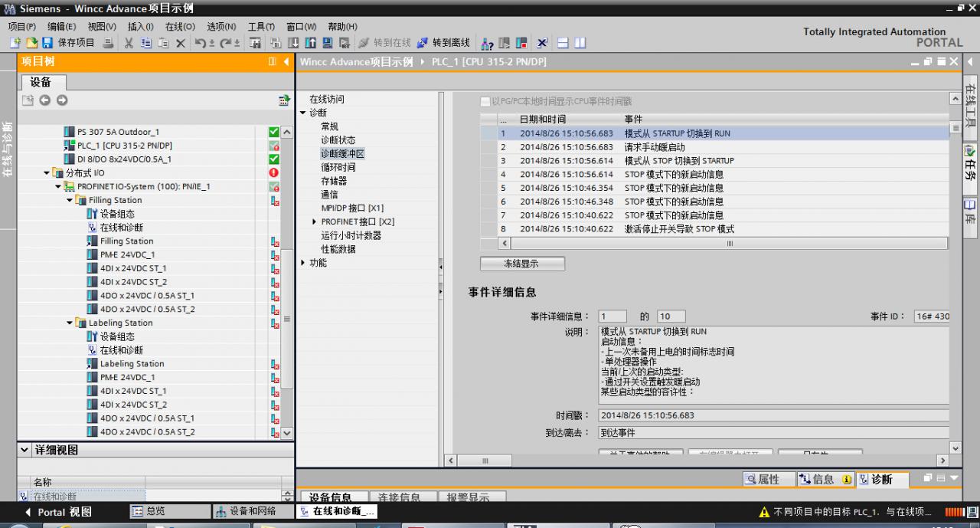
Task: Click the Open project toolbar icon
Action: pos(31,43)
